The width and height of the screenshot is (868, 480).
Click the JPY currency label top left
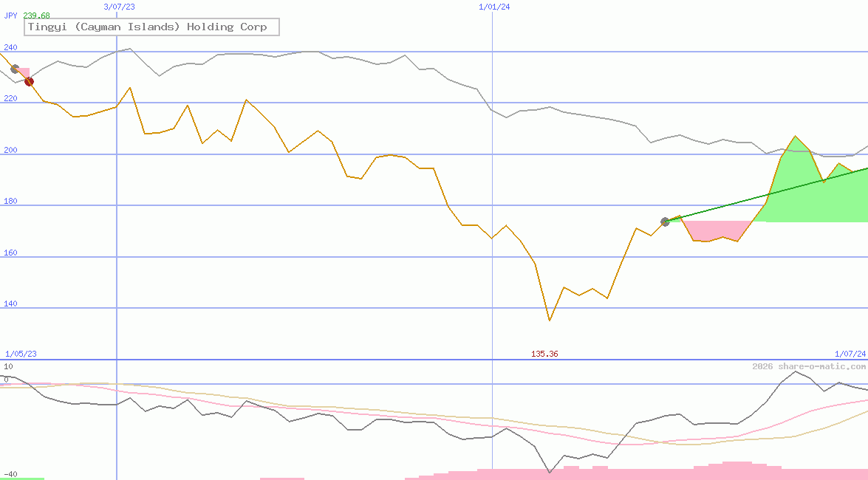9,16
